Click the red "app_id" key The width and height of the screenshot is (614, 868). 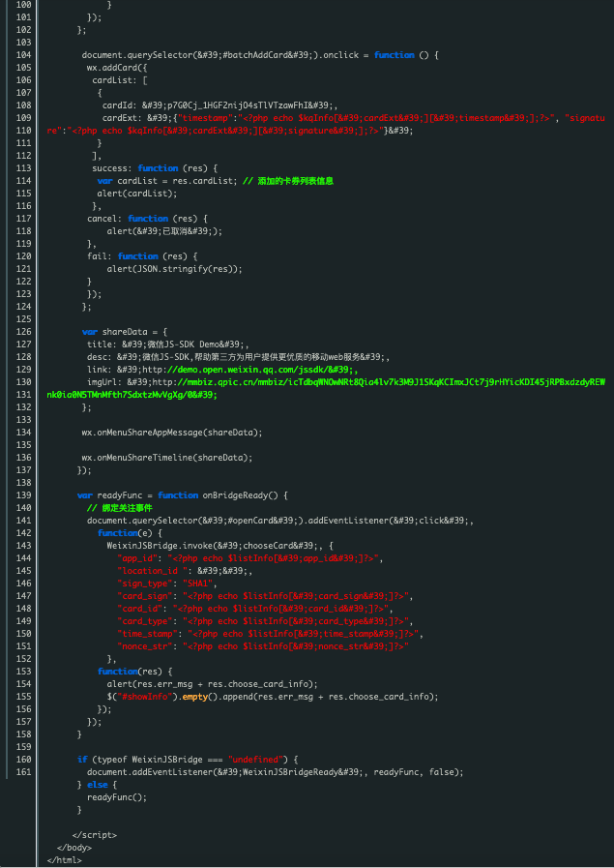(137, 558)
